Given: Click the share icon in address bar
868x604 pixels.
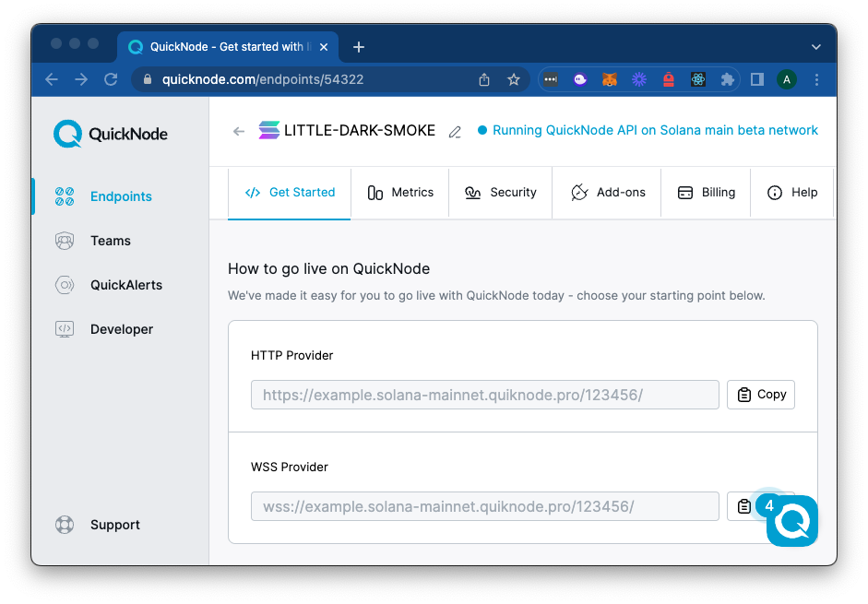Looking at the screenshot, I should click(484, 80).
